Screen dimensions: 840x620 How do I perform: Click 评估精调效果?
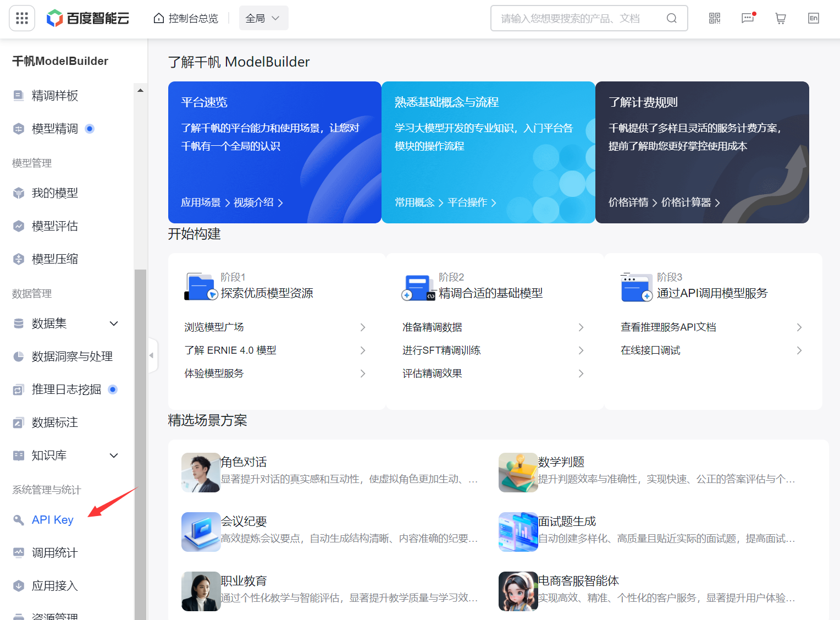click(x=432, y=374)
